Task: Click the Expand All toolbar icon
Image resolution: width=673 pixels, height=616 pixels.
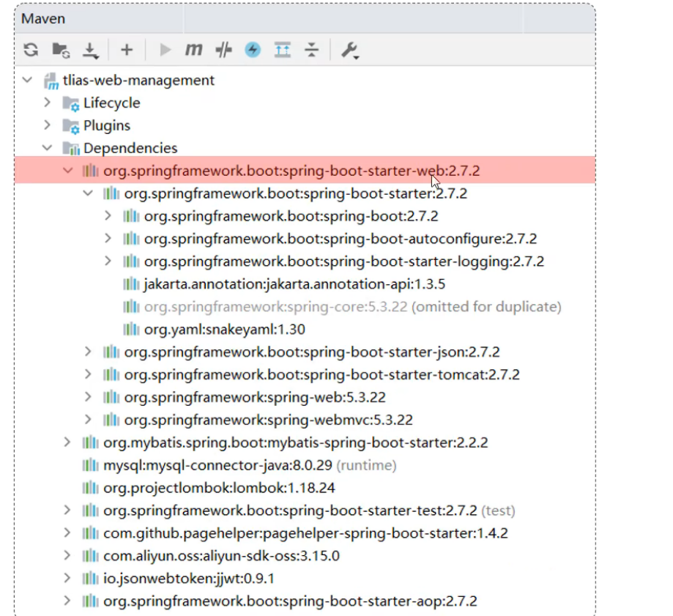Action: (x=283, y=50)
